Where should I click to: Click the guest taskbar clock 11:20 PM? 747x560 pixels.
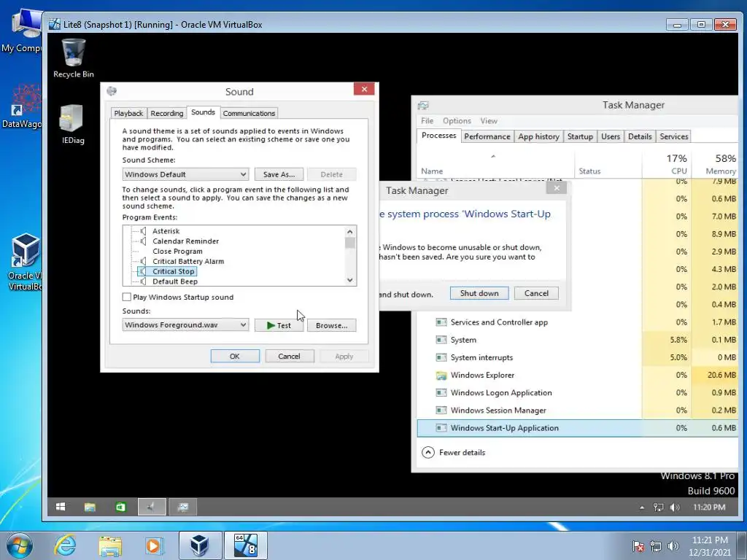pos(709,507)
